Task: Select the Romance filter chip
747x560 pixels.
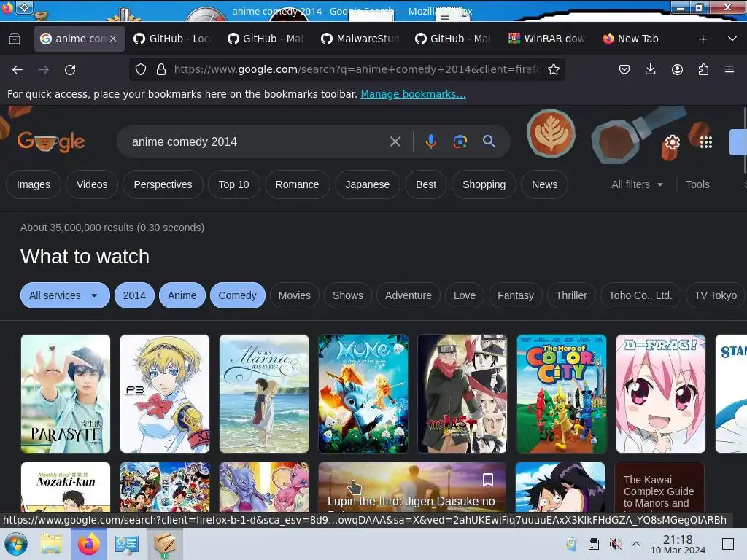Action: 297,184
